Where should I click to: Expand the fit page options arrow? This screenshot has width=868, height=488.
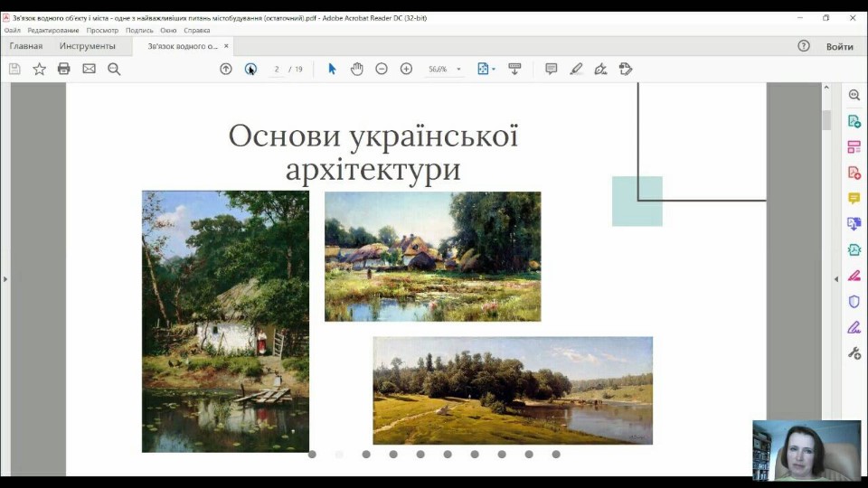(x=494, y=70)
